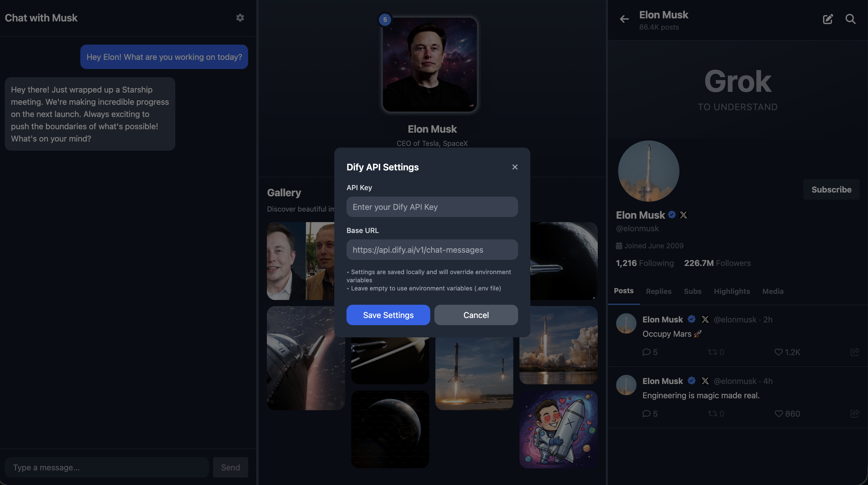
Task: Click the Base URL input field
Action: pyautogui.click(x=432, y=250)
